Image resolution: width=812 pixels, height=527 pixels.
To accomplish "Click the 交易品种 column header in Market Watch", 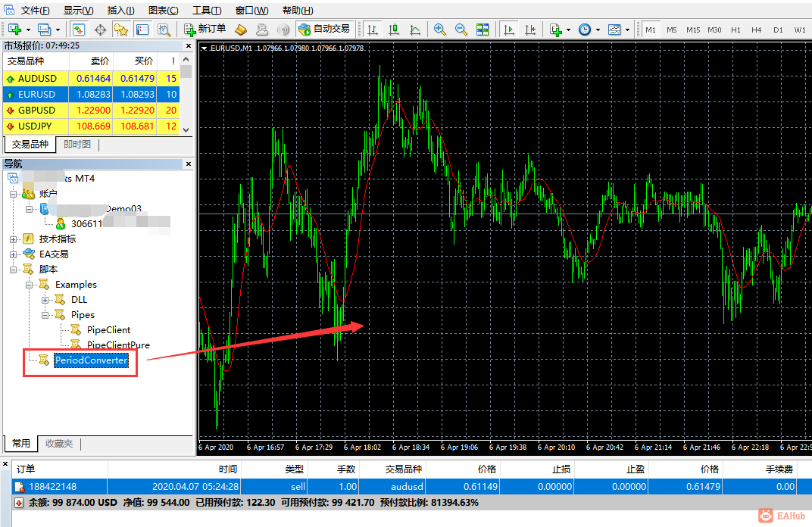I will click(36, 61).
